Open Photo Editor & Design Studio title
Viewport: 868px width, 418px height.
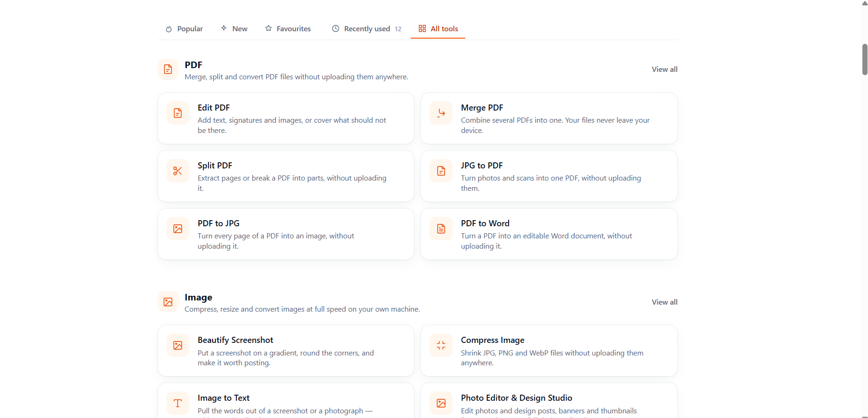[x=517, y=398]
